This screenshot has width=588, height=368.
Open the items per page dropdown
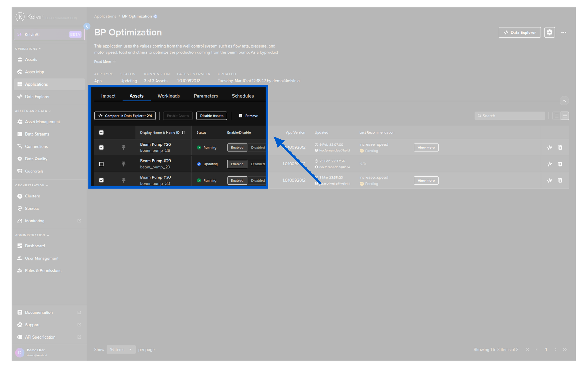point(121,350)
